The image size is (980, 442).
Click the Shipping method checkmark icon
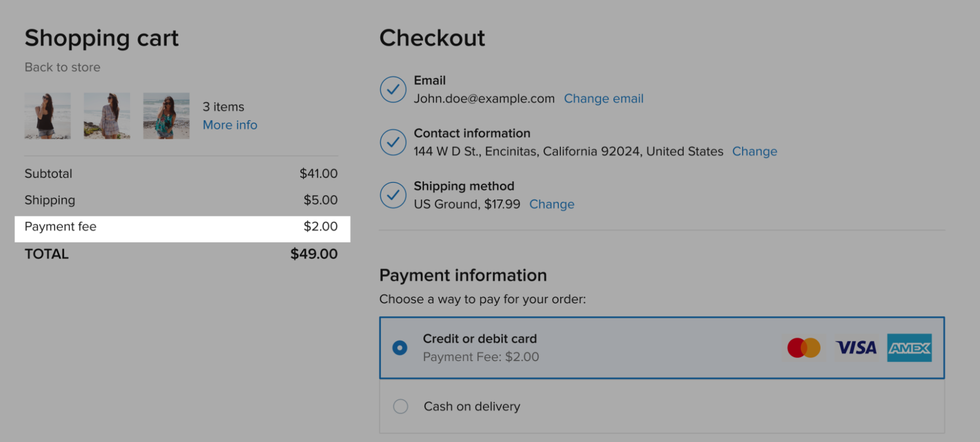(x=392, y=195)
